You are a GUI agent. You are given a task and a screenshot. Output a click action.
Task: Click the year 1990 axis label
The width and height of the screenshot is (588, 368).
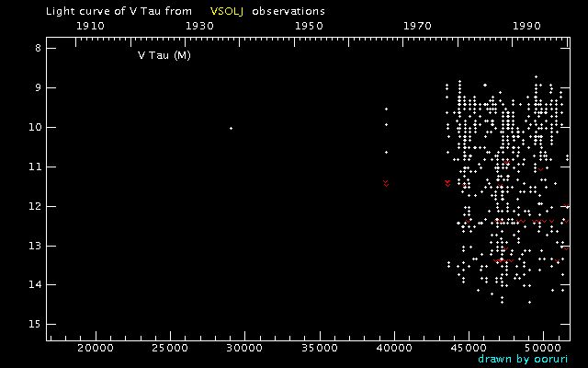coord(526,26)
